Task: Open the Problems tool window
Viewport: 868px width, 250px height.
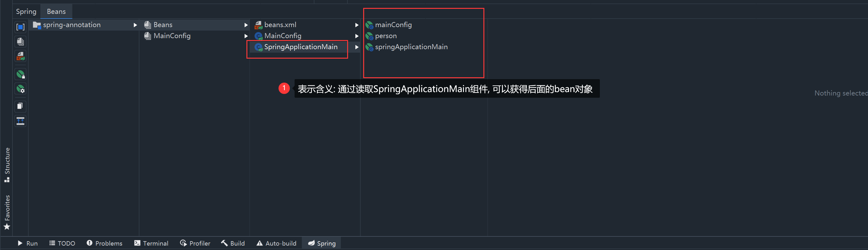Action: tap(104, 243)
